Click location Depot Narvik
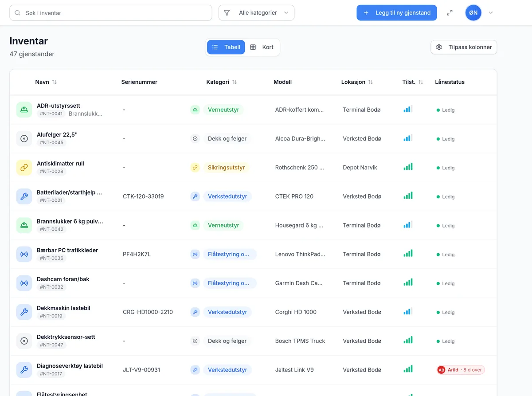This screenshot has height=396, width=532. tap(360, 168)
